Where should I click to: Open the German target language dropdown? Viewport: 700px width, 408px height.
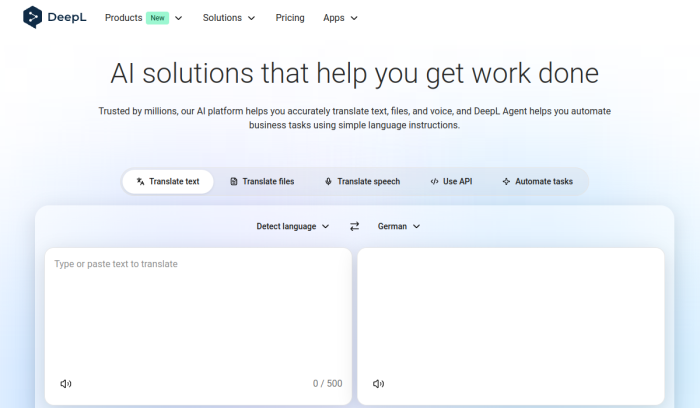point(398,227)
